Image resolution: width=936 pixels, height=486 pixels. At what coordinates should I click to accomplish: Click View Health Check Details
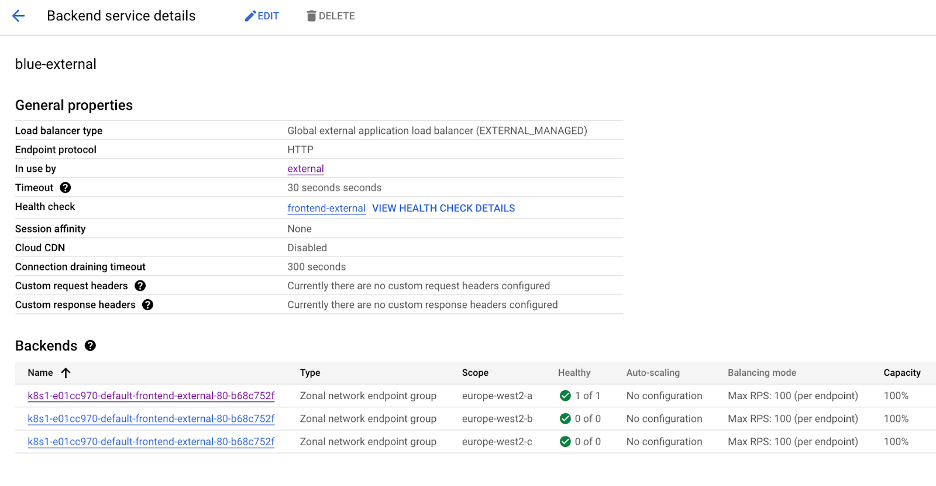443,208
